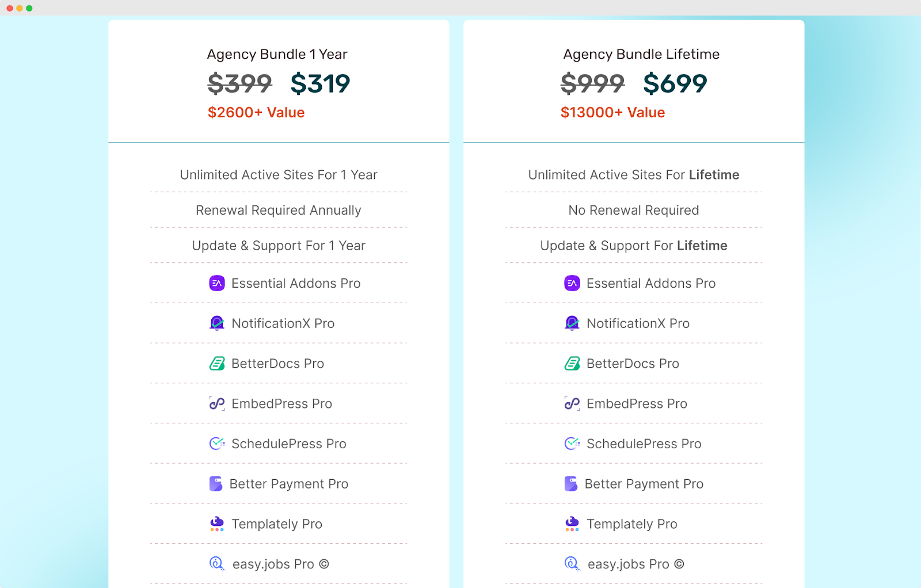Click BetterDocs icon in 1 Year bundle
The width and height of the screenshot is (921, 588).
(217, 364)
